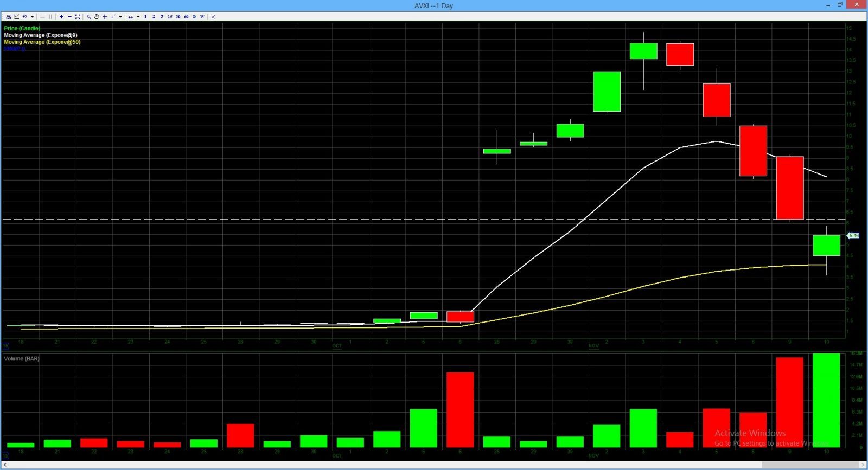This screenshot has width=868, height=470.
Task: Switch to the 5 minute timeframe
Action: tap(162, 17)
